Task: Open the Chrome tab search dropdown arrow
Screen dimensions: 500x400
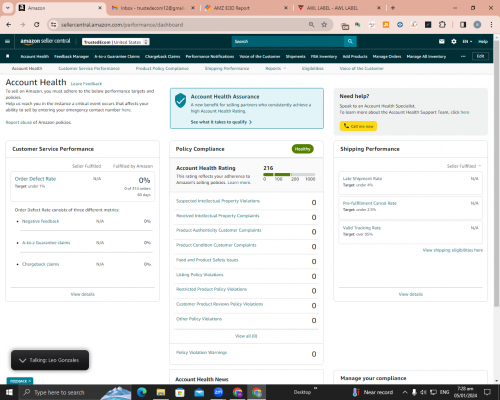Action: point(7,8)
